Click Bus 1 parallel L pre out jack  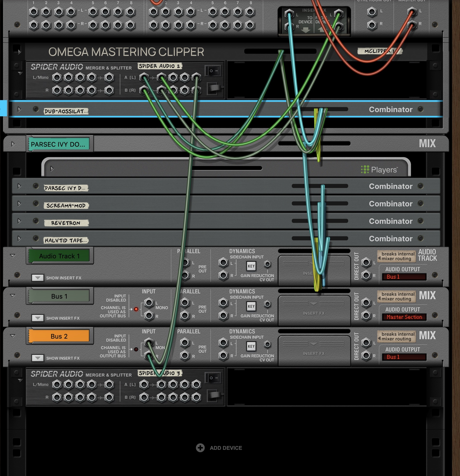pos(185,303)
